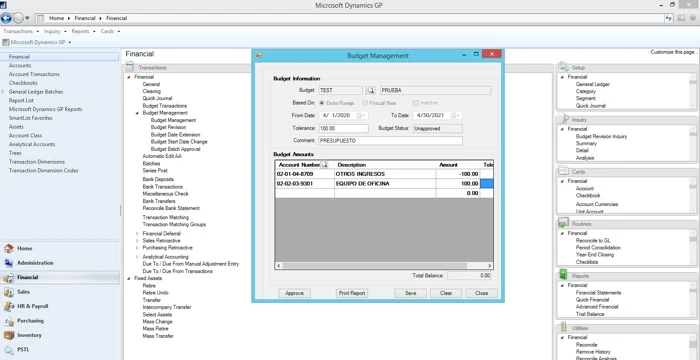The height and width of the screenshot is (360, 700).
Task: Select Accounts in the left navigation list
Action: pyautogui.click(x=20, y=66)
